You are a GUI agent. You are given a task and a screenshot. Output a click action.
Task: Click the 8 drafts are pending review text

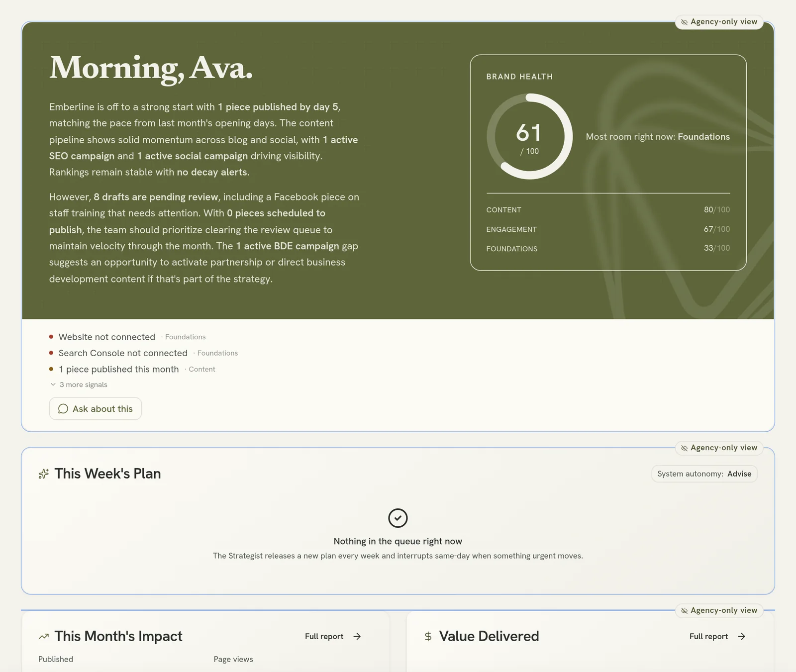click(156, 197)
